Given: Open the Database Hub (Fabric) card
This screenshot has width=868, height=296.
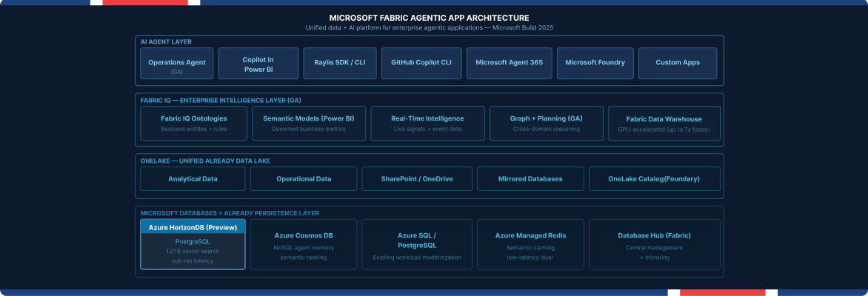Looking at the screenshot, I should 654,244.
